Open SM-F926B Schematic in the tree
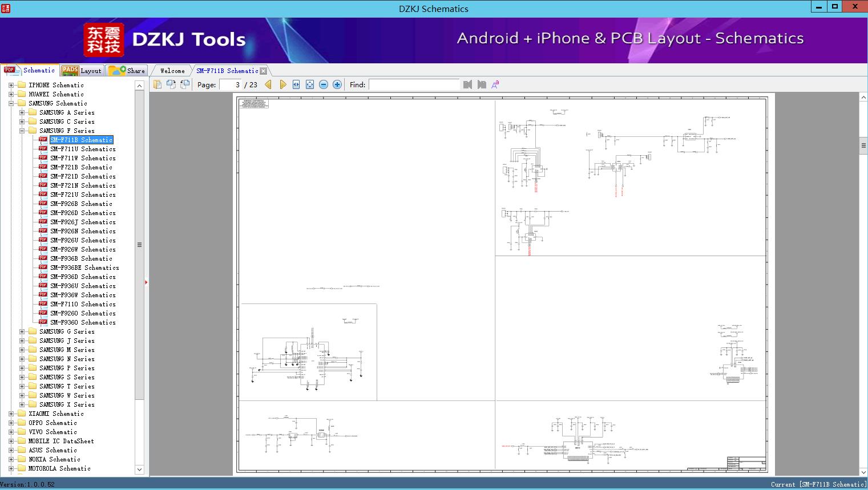The image size is (868, 490). coord(81,204)
